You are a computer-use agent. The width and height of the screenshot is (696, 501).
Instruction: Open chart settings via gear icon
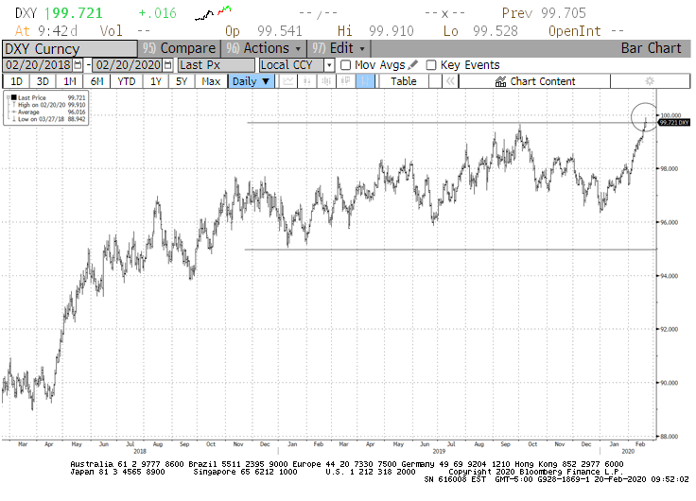pyautogui.click(x=649, y=81)
